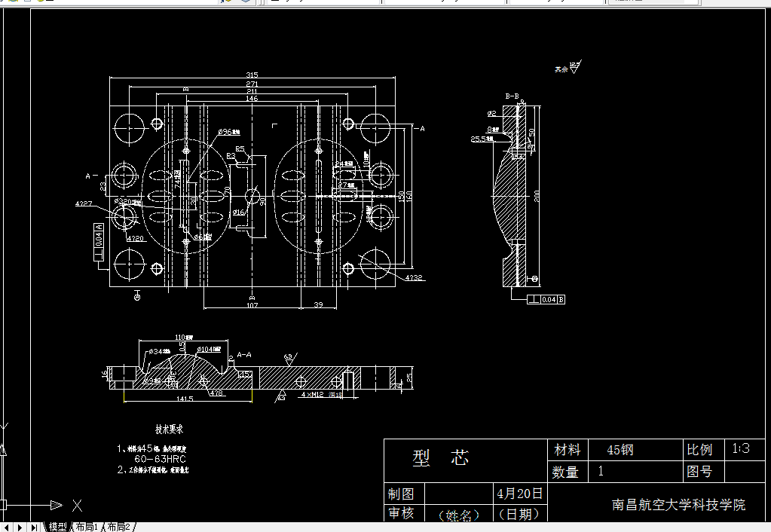Select the 60-63HRC hardness note
The image size is (771, 532).
click(x=161, y=459)
